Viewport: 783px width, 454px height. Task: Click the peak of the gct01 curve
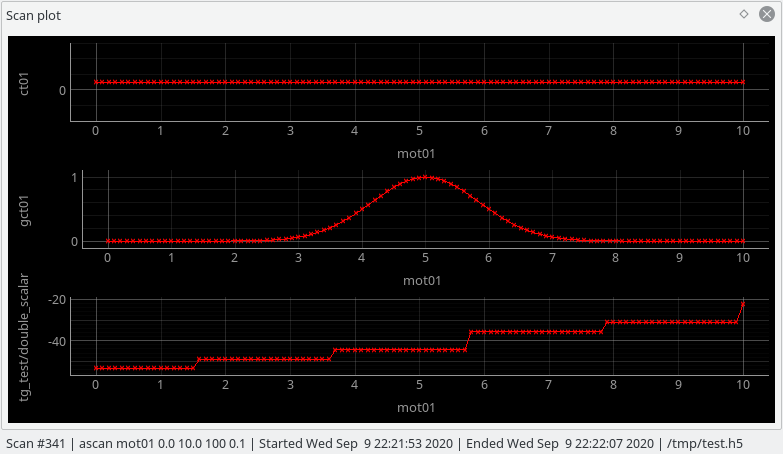click(425, 177)
